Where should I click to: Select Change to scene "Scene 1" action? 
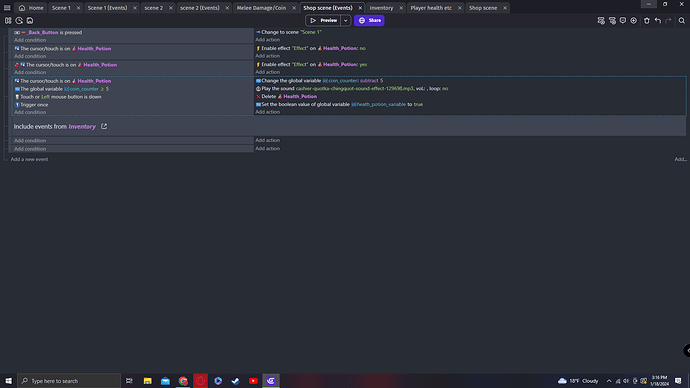(x=289, y=32)
